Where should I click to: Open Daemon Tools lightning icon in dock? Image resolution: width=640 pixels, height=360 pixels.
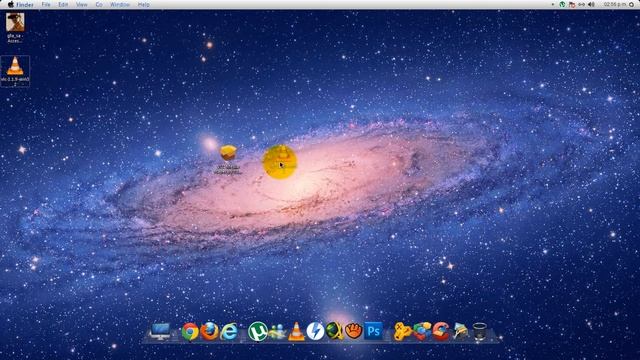click(x=315, y=331)
